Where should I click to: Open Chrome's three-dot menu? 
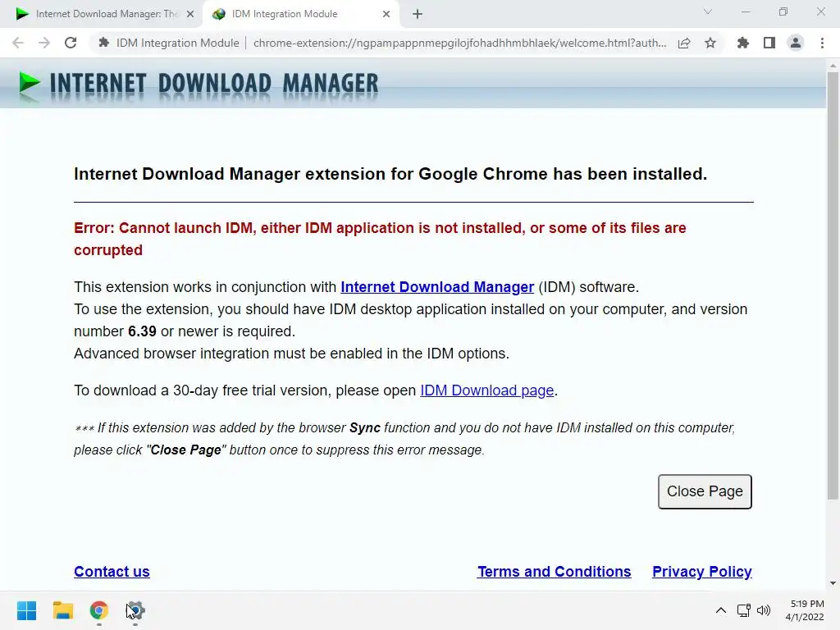click(x=822, y=43)
